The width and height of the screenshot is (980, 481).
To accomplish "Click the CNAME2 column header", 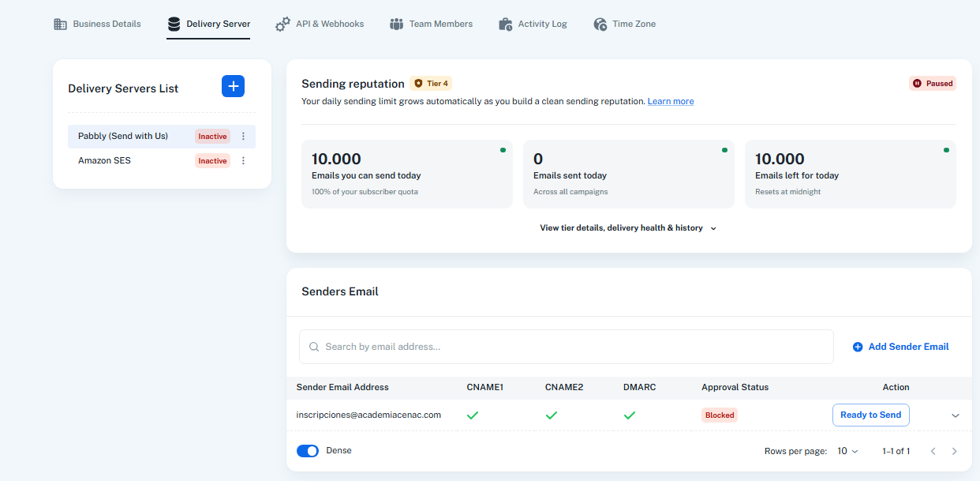I will [x=564, y=387].
